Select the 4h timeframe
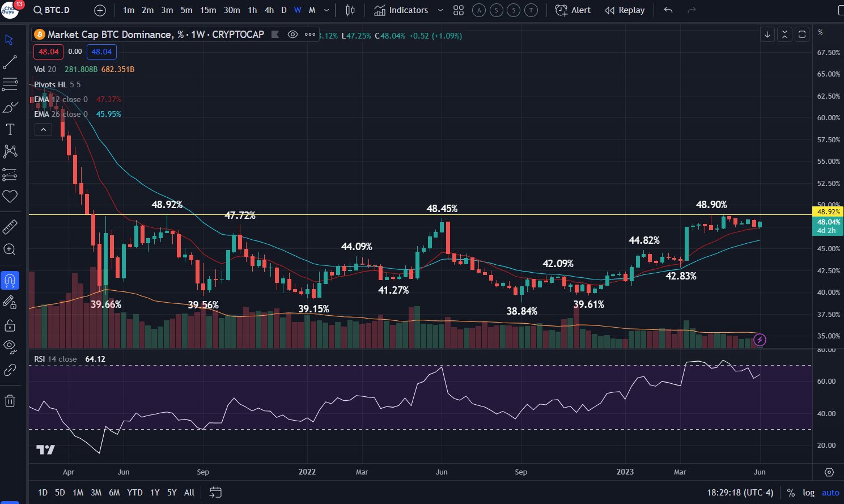Screen dimensions: 844x504 coord(269,10)
